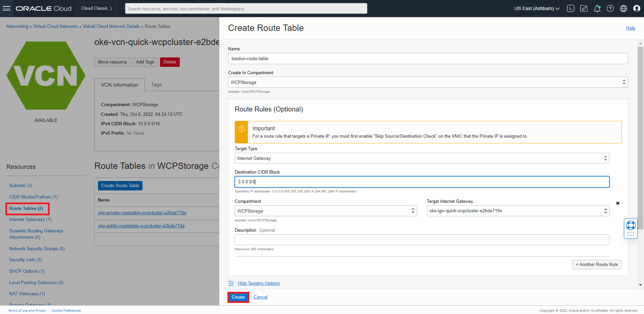Open the Target Type dropdown
The image size is (644, 314).
422,158
